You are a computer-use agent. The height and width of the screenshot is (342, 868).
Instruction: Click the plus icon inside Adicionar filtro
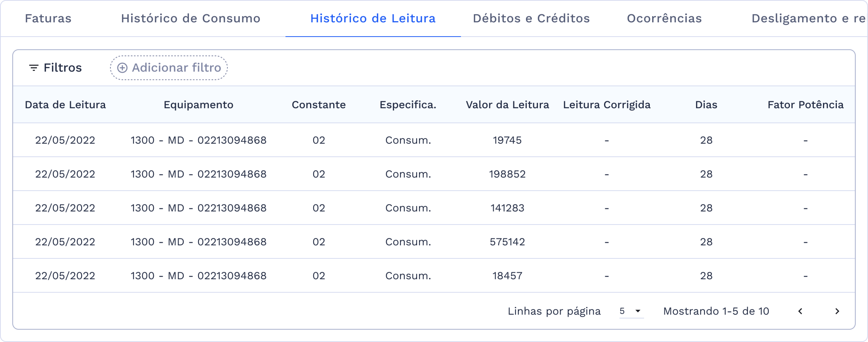click(x=122, y=67)
